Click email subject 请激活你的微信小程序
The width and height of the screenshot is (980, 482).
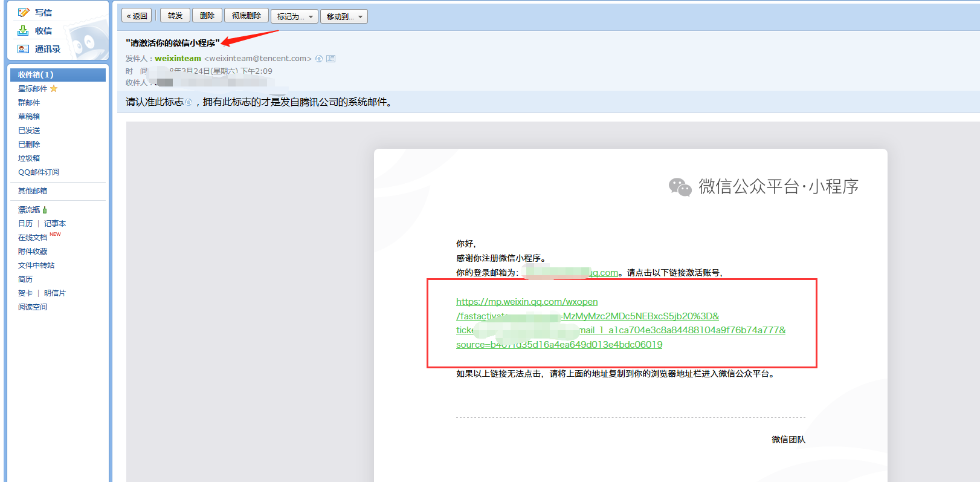pyautogui.click(x=173, y=43)
